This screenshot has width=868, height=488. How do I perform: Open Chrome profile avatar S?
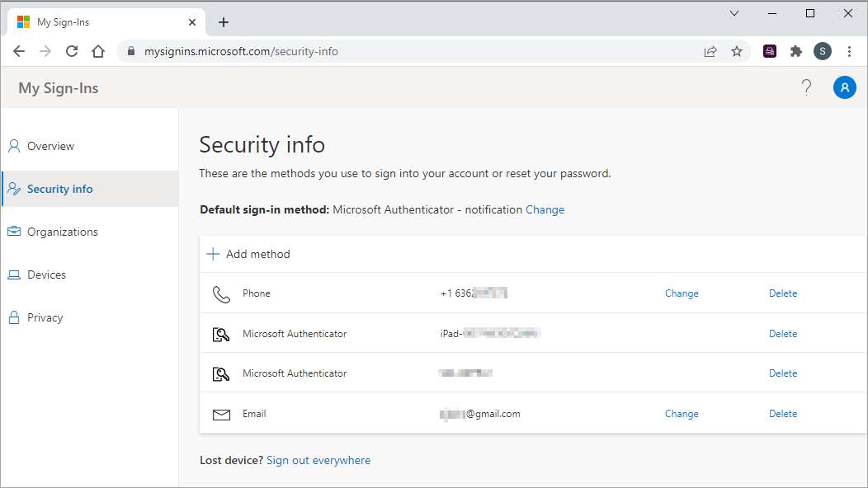[x=822, y=51]
